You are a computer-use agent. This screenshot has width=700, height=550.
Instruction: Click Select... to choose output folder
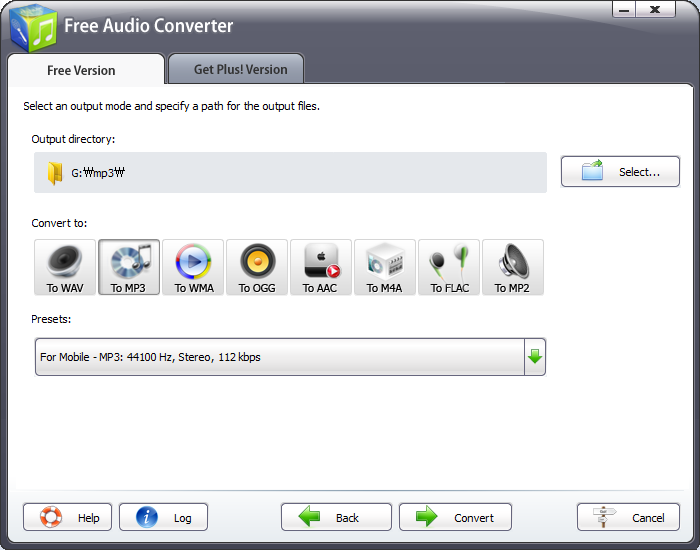pyautogui.click(x=620, y=171)
